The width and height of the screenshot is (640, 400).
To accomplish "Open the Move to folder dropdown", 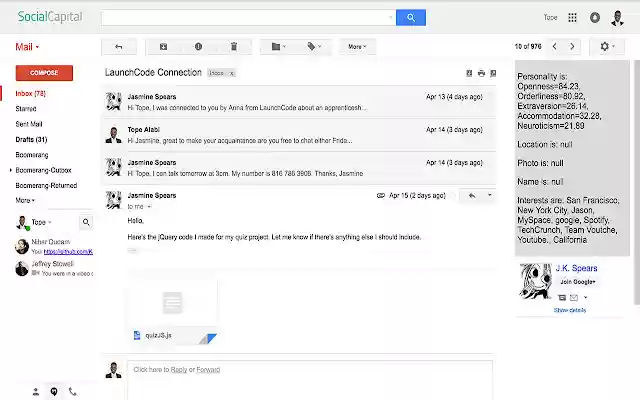I will pyautogui.click(x=278, y=47).
